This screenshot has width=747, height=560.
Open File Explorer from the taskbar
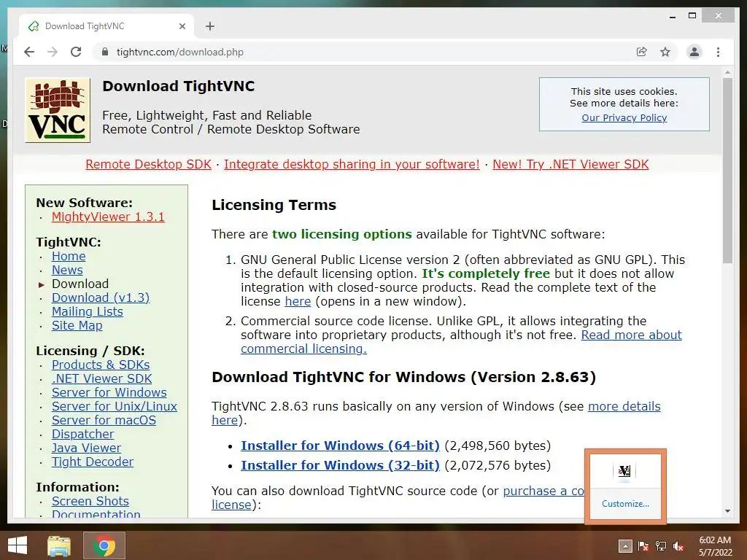(59, 545)
